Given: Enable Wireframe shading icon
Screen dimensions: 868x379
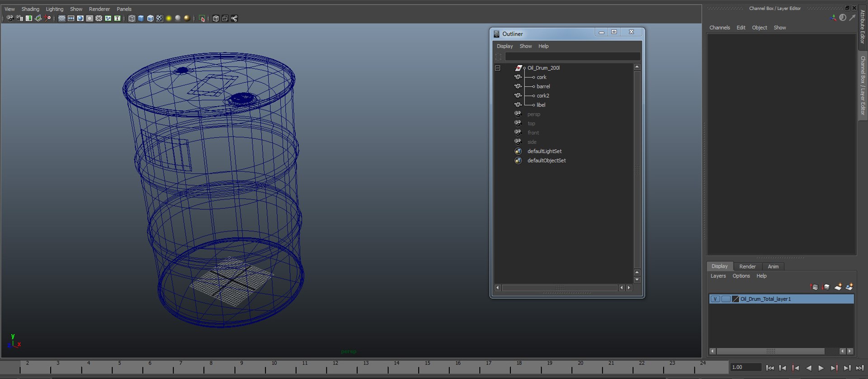Looking at the screenshot, I should [132, 18].
